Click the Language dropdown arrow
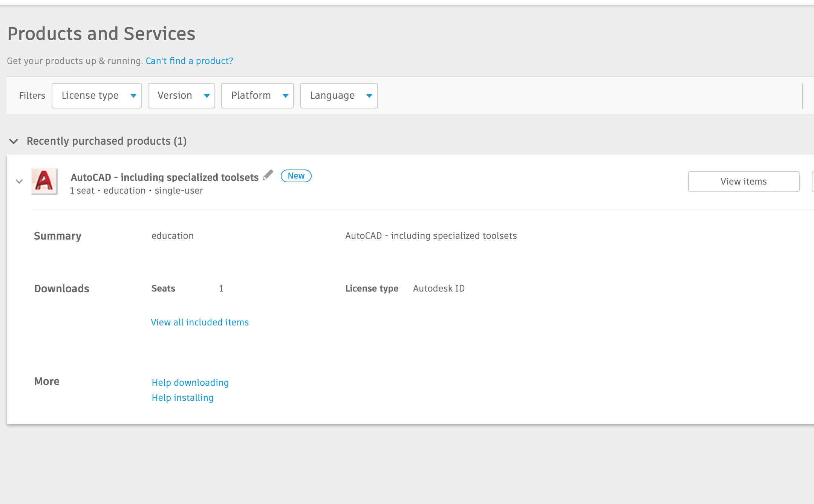 coord(369,95)
